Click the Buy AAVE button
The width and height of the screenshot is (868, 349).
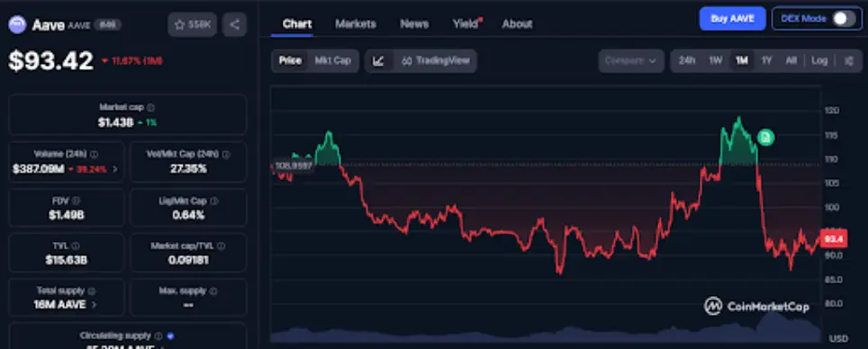(732, 19)
